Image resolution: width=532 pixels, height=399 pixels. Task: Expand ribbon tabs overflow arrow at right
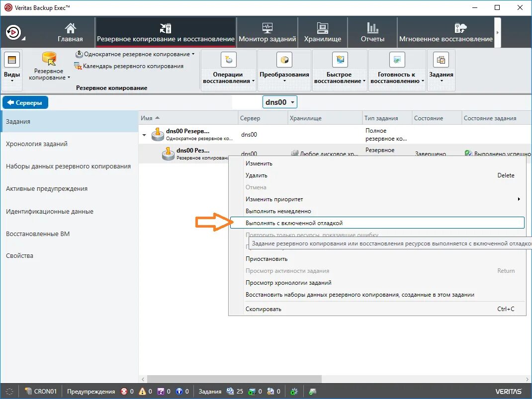click(x=498, y=32)
